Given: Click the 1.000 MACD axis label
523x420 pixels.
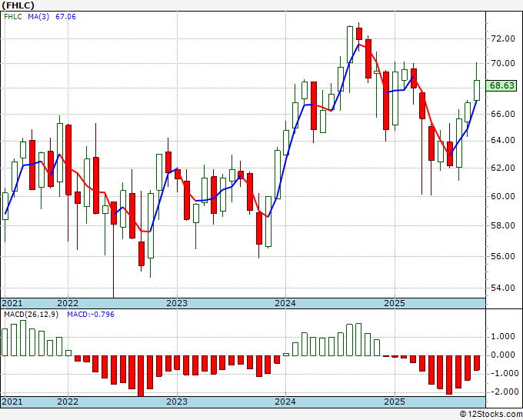Looking at the screenshot, I should pyautogui.click(x=503, y=337).
